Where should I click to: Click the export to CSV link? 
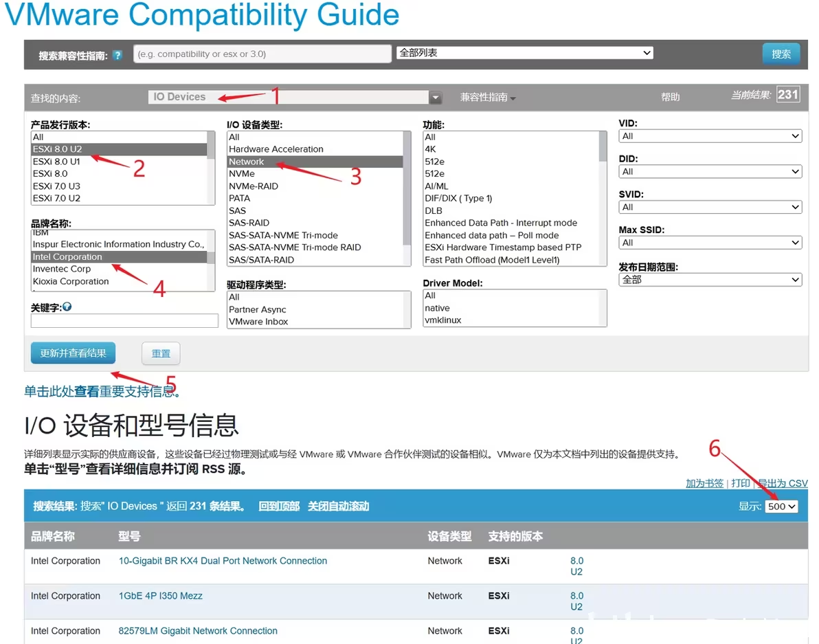tap(783, 483)
